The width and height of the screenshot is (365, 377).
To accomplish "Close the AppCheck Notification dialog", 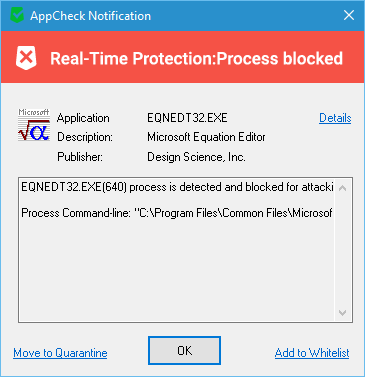I will tap(349, 15).
